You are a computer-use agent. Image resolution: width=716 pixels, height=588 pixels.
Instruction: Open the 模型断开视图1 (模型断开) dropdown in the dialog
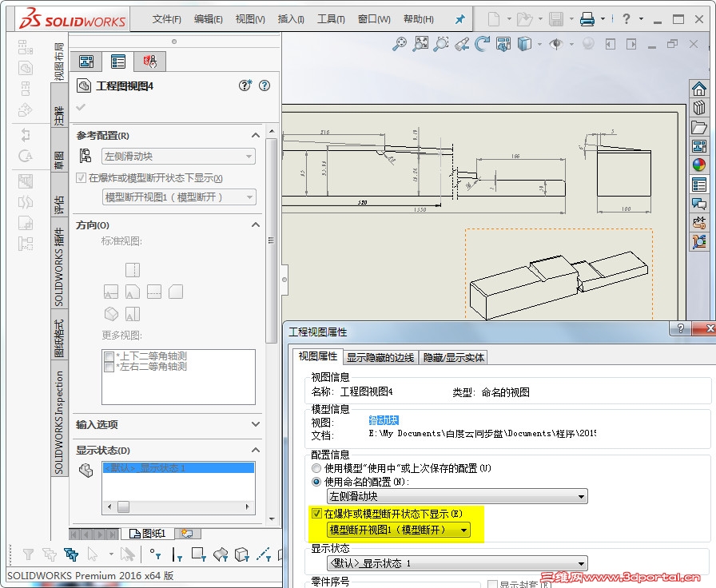coord(398,530)
